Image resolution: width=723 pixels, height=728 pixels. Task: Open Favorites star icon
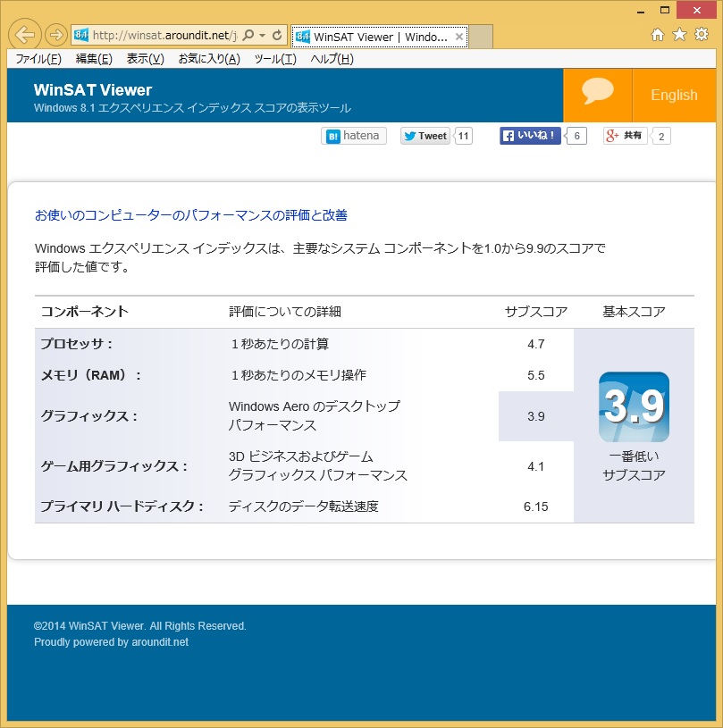point(679,35)
